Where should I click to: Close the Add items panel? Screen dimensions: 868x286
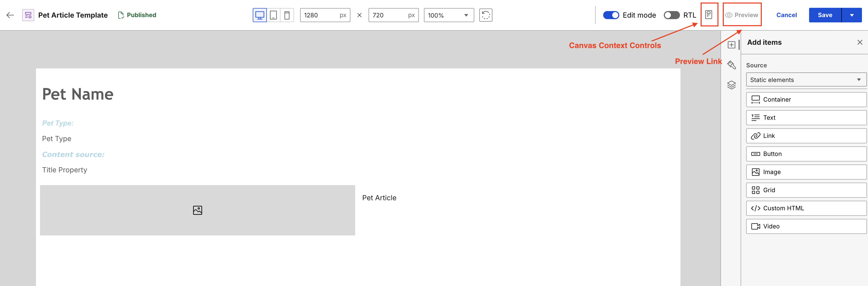[x=860, y=42]
